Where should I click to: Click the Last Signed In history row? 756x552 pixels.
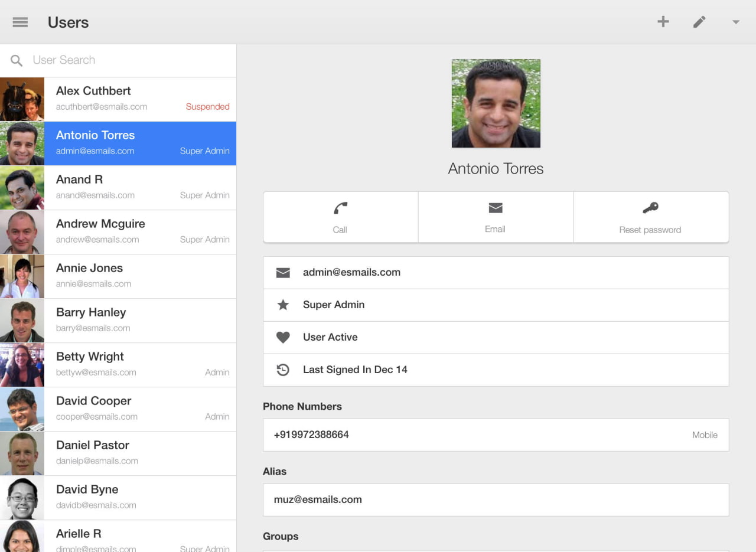[x=496, y=370]
